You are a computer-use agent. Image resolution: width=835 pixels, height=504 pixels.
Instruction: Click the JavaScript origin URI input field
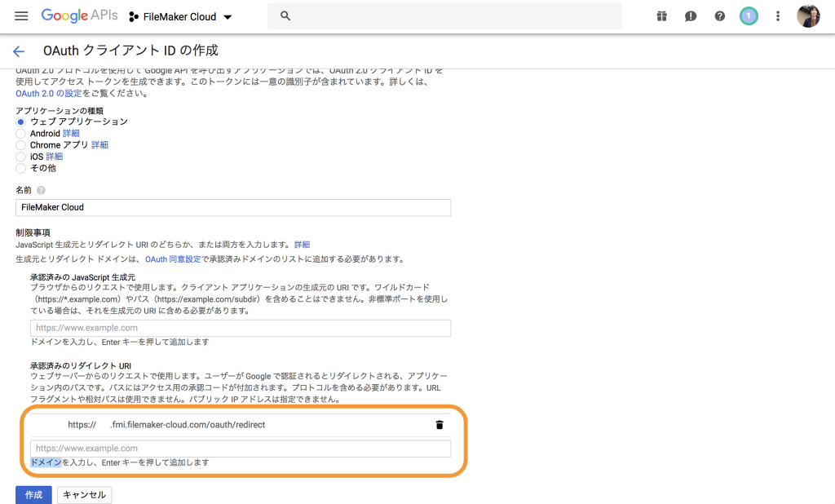click(241, 328)
